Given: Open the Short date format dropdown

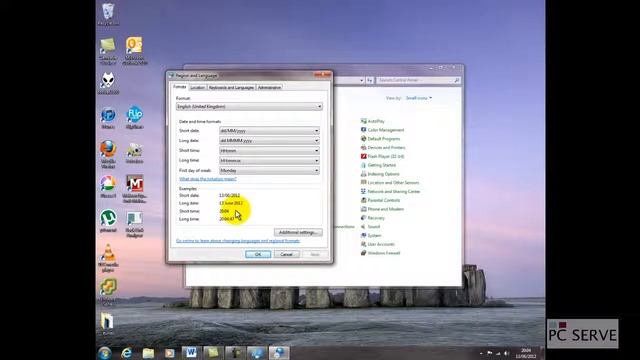Looking at the screenshot, I should tap(269, 131).
